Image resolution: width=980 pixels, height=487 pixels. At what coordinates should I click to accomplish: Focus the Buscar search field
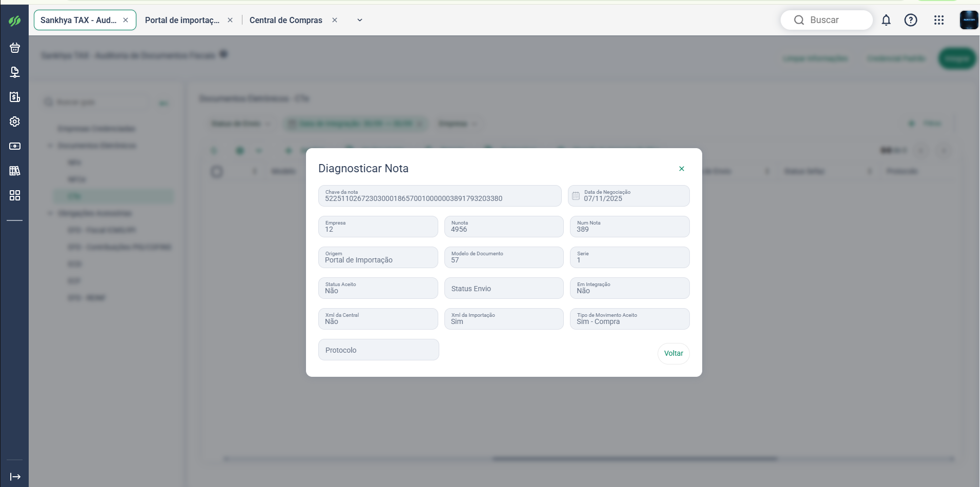click(x=827, y=20)
